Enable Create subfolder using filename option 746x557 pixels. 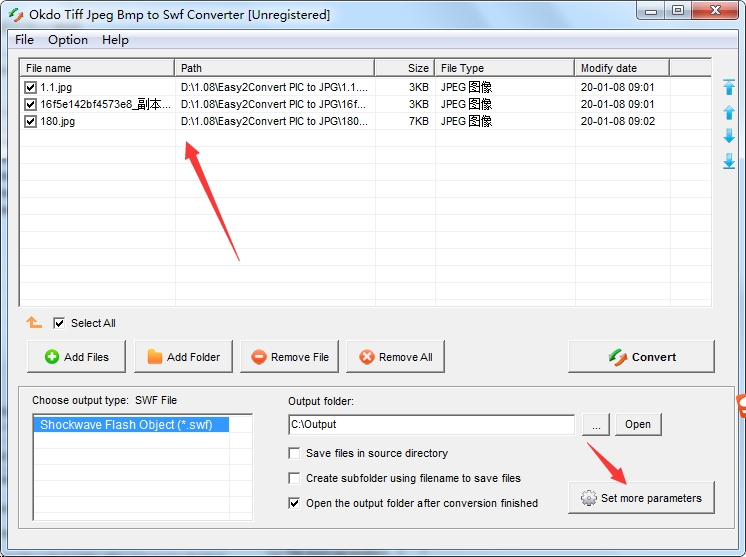pyautogui.click(x=294, y=478)
